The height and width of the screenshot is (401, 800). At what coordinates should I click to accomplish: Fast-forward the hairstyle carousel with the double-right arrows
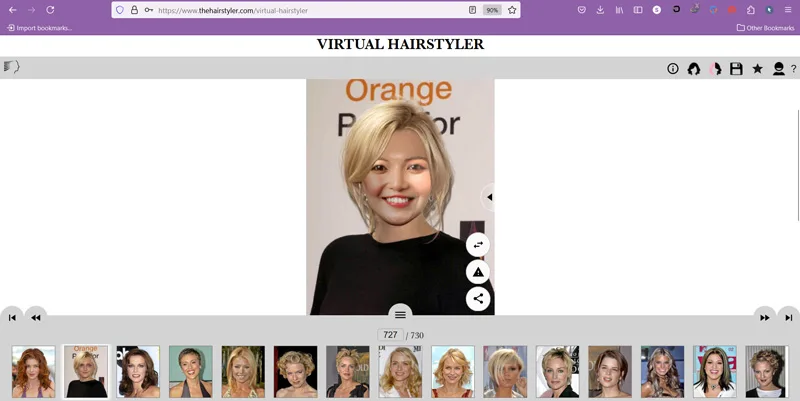coord(764,317)
